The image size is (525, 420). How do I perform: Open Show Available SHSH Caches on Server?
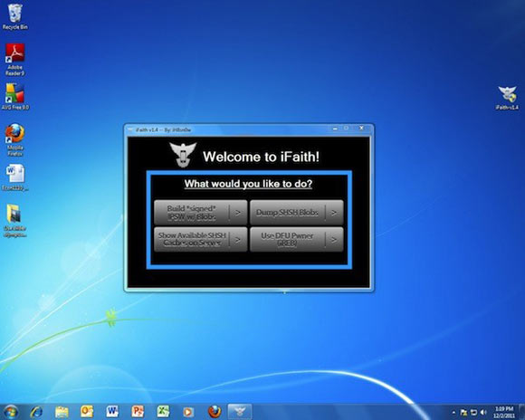pyautogui.click(x=201, y=240)
